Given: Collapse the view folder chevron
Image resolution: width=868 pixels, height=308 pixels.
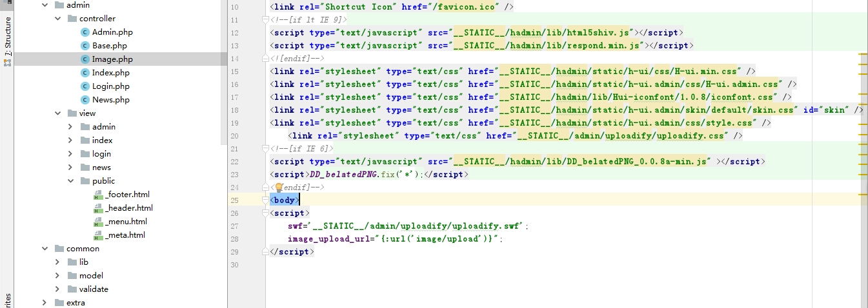Looking at the screenshot, I should pyautogui.click(x=57, y=113).
